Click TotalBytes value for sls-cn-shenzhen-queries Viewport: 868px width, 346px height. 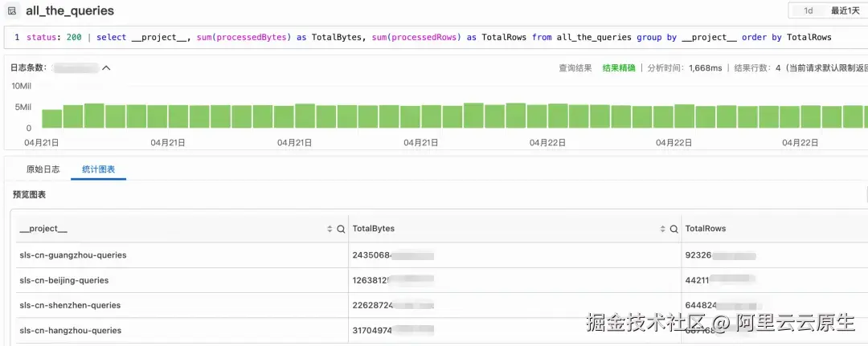click(x=393, y=305)
